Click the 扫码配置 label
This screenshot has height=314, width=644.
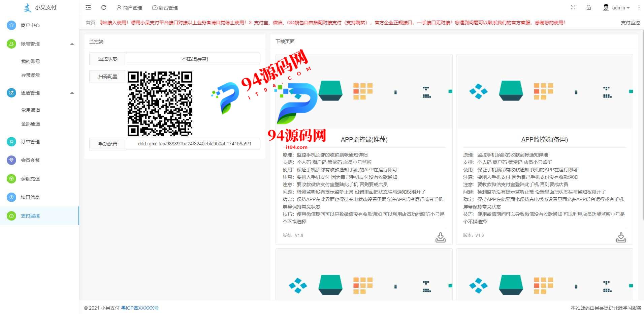(108, 77)
